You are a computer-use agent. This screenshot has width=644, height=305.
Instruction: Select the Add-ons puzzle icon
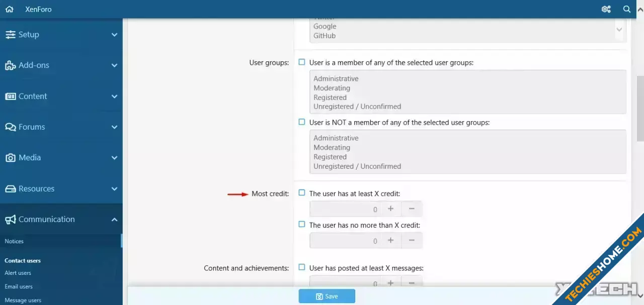click(10, 65)
